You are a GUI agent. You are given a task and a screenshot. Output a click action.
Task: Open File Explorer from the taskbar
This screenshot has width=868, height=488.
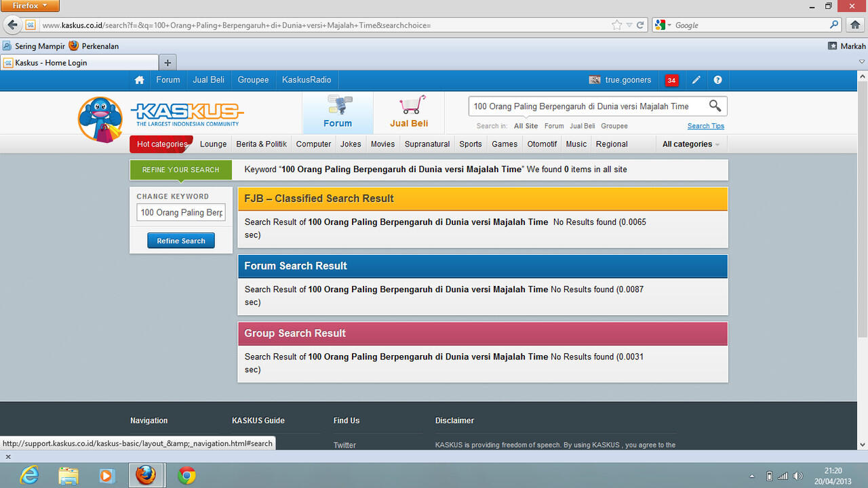(68, 475)
